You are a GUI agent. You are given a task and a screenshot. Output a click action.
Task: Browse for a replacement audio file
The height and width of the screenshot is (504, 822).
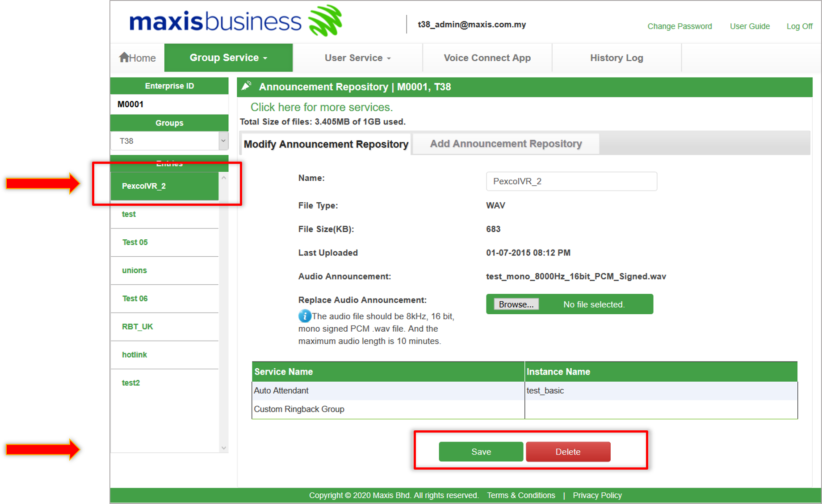(516, 304)
